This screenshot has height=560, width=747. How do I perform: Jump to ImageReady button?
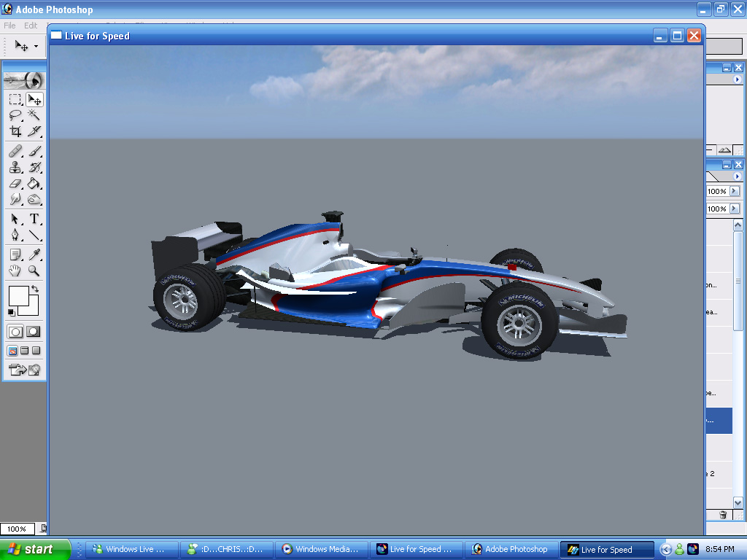pos(25,370)
